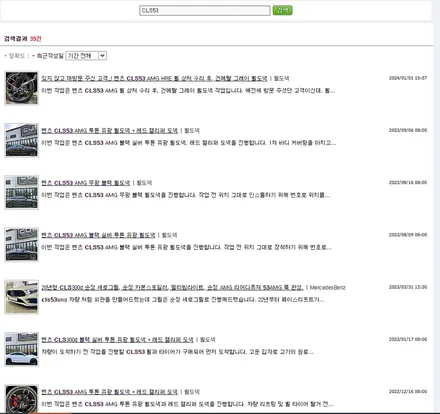440x414 pixels.
Task: Click the date 2022/12/16 08:00
Action: point(408,392)
